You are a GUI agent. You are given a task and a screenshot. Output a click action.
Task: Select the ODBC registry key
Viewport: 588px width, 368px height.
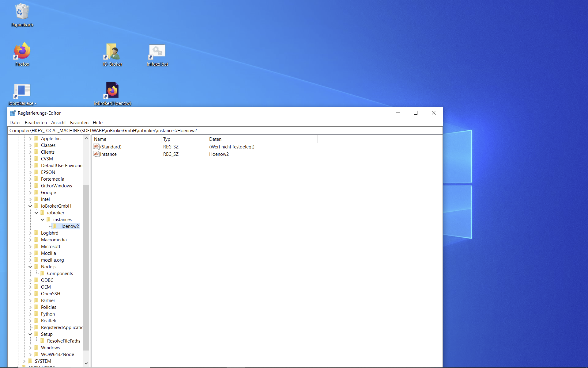click(x=47, y=280)
